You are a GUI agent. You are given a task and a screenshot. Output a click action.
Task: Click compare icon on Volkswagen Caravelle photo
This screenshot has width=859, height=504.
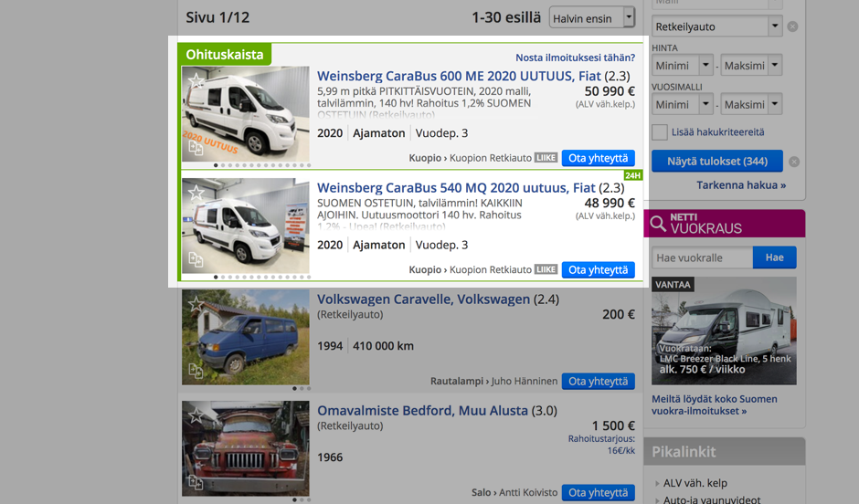tap(196, 371)
